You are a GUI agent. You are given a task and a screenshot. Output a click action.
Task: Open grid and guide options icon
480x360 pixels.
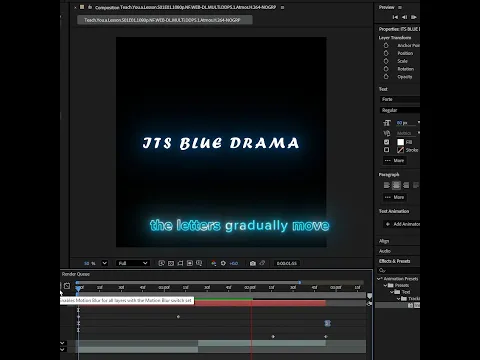[199, 263]
